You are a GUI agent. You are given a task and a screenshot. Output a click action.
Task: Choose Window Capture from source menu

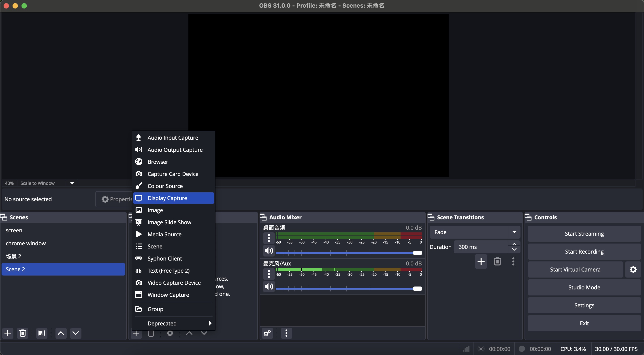(168, 295)
